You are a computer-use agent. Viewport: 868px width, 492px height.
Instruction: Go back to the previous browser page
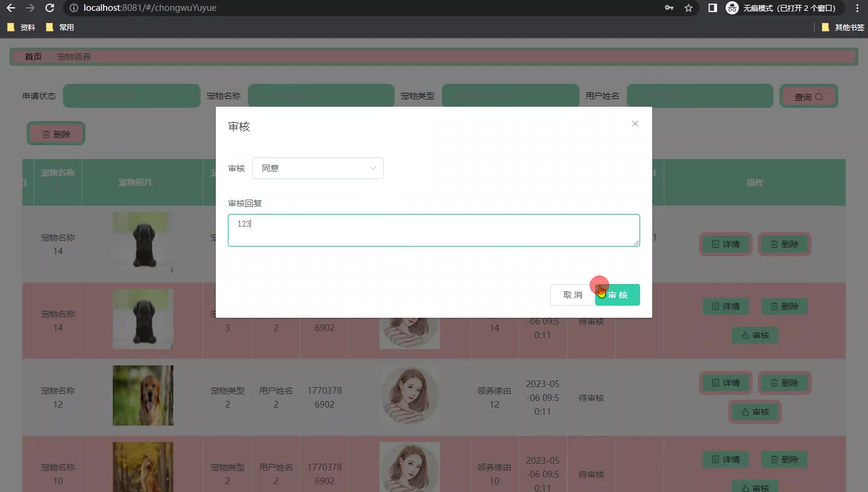(x=11, y=8)
